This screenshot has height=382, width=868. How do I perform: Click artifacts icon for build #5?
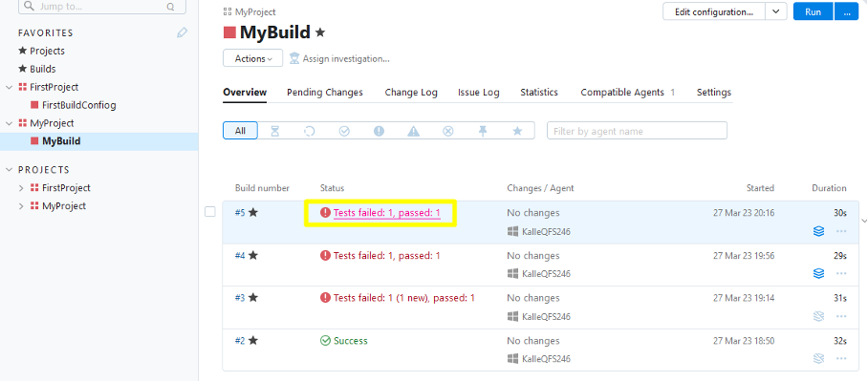point(817,231)
